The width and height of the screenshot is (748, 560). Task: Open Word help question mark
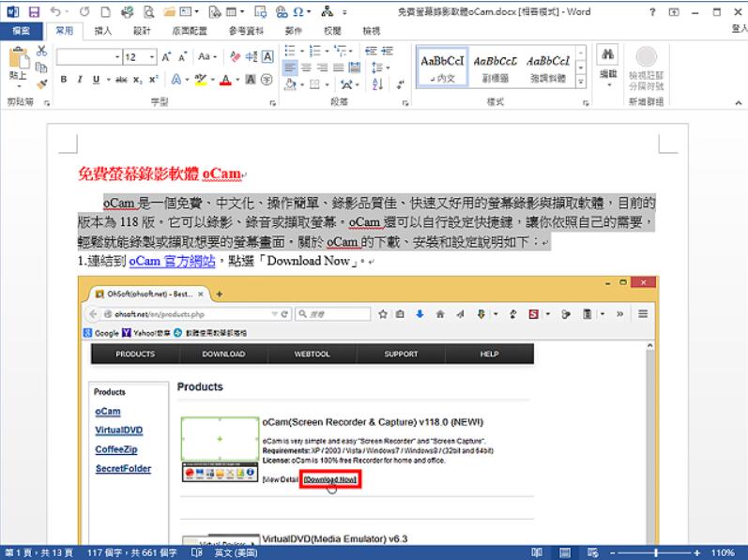tap(651, 12)
